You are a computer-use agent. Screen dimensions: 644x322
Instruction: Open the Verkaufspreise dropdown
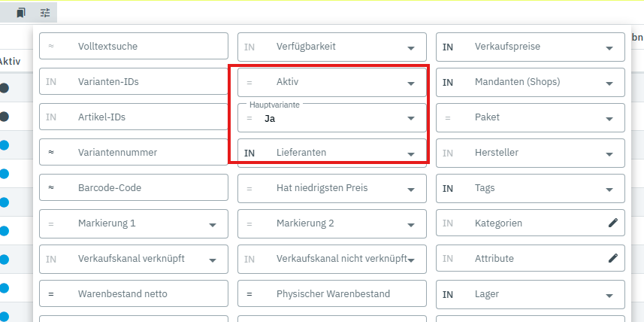pyautogui.click(x=609, y=47)
